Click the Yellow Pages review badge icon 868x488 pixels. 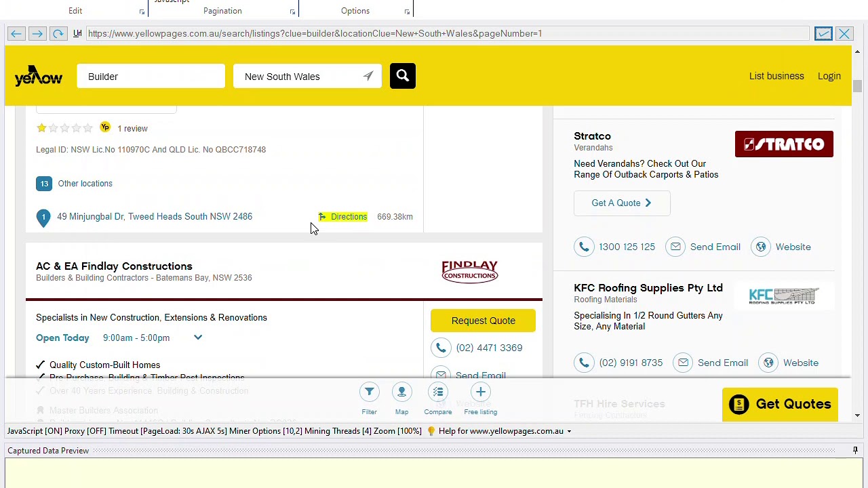click(105, 127)
